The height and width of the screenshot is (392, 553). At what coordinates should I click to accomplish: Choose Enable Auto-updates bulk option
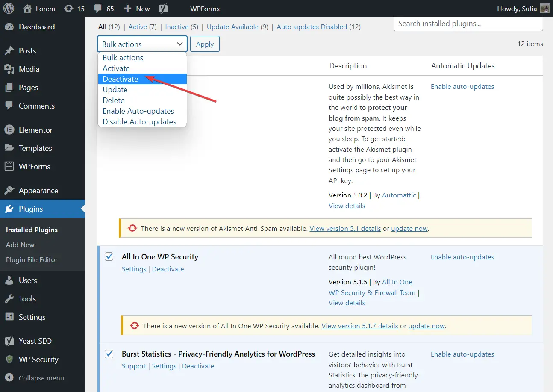(143, 111)
